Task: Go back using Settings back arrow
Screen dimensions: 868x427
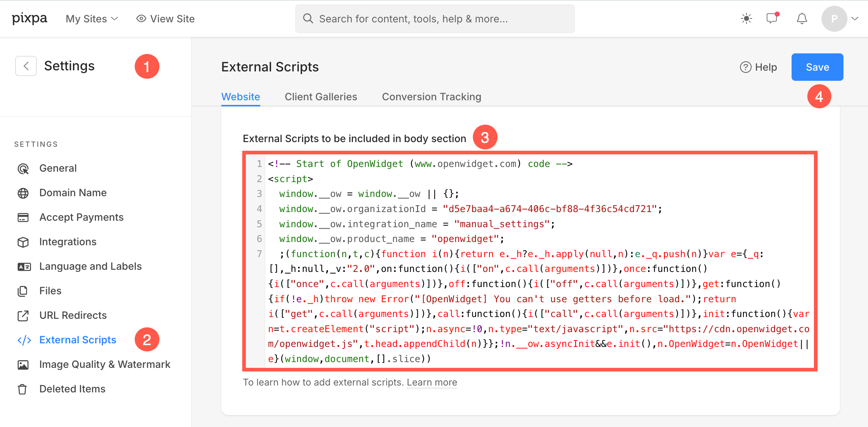Action: coord(26,66)
